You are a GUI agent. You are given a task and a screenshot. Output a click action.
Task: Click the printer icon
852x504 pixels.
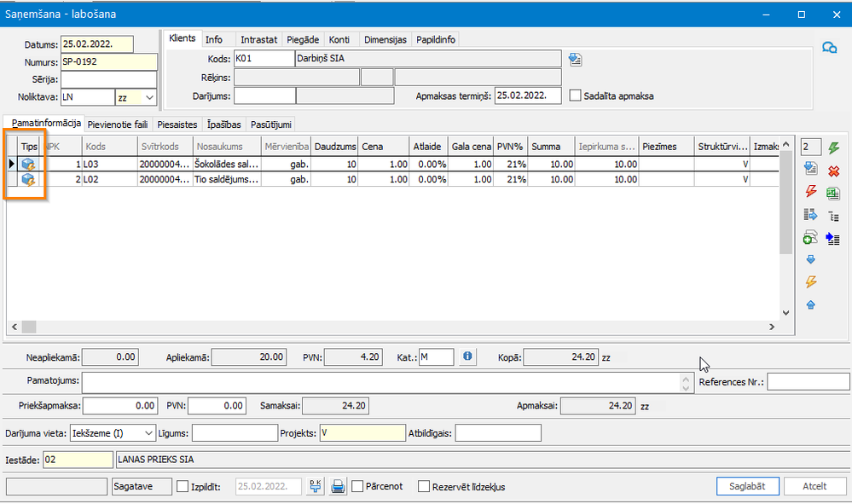click(338, 486)
